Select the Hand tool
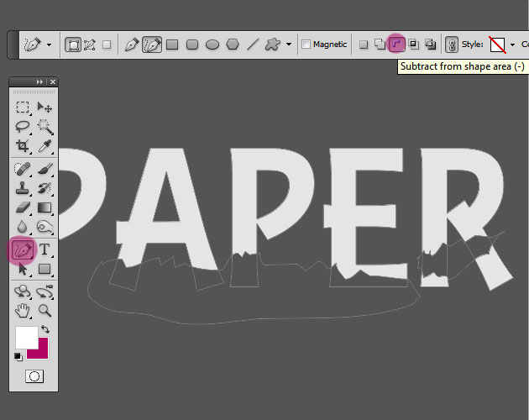The image size is (529, 420). [x=23, y=311]
